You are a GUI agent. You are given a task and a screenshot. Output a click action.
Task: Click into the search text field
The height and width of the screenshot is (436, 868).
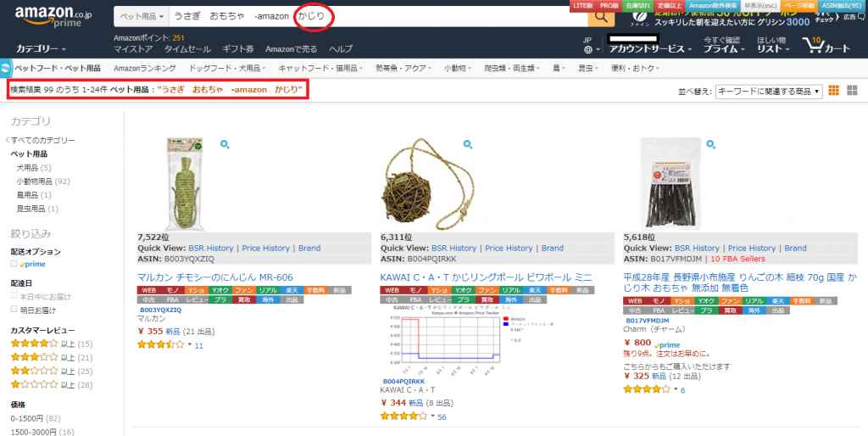[x=379, y=17]
